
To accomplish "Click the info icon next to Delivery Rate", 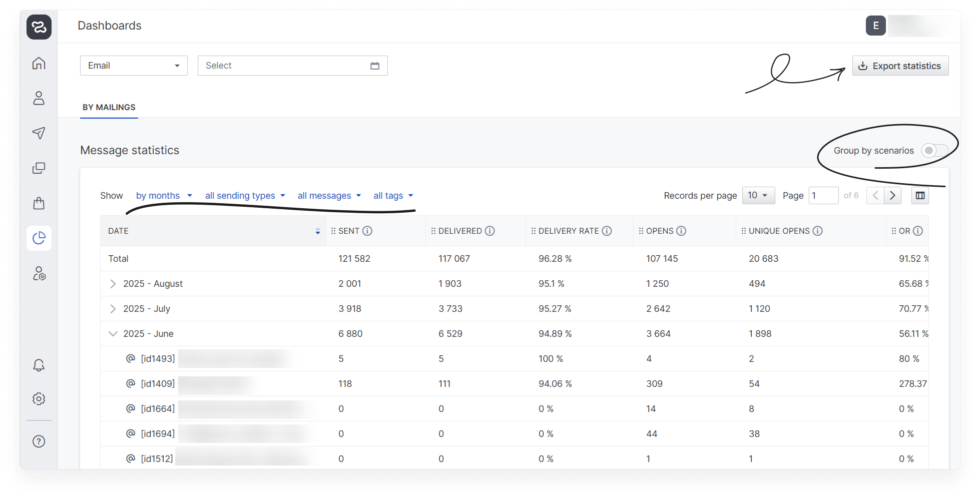I will tap(607, 231).
